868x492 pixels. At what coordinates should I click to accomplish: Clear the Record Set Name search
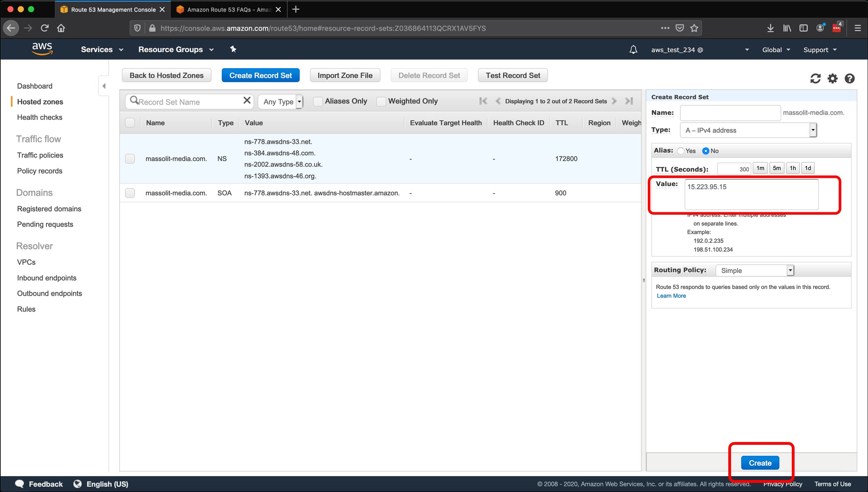point(247,101)
